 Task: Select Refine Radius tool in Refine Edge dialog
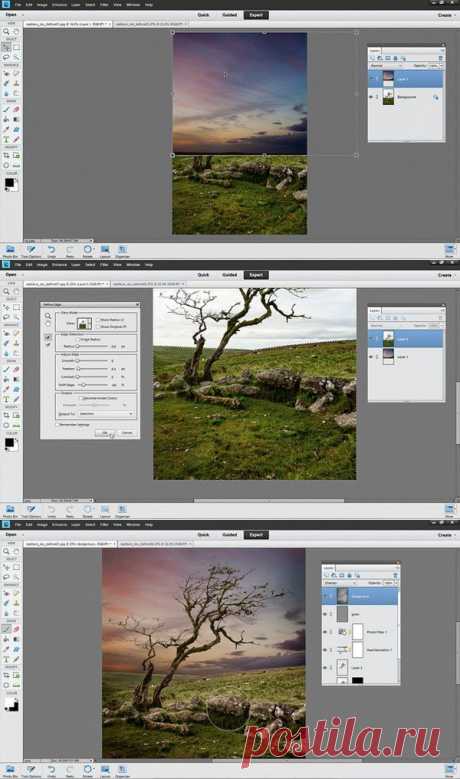[48, 337]
